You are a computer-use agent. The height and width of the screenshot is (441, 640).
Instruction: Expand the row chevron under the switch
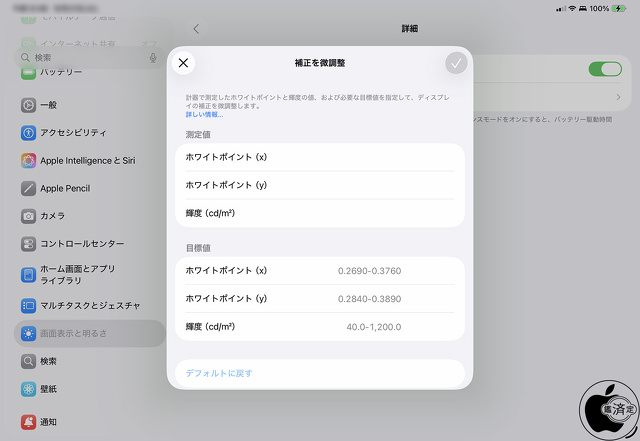[x=618, y=97]
